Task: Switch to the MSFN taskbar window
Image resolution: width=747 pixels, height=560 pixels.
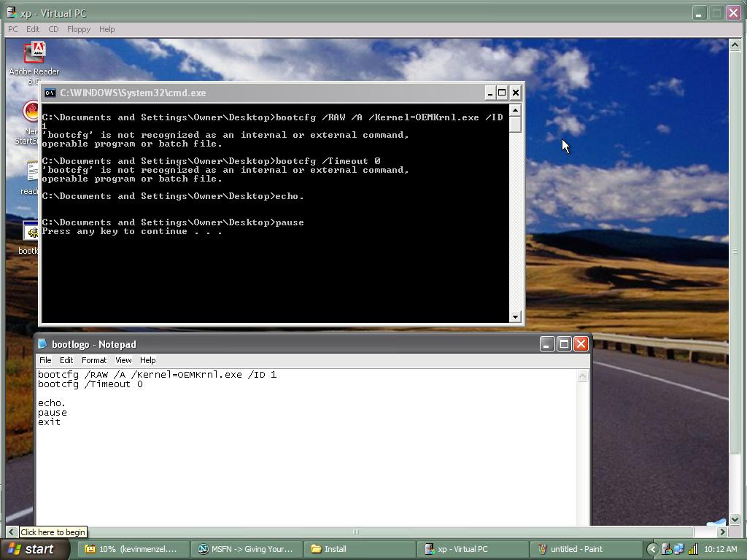Action: [247, 549]
